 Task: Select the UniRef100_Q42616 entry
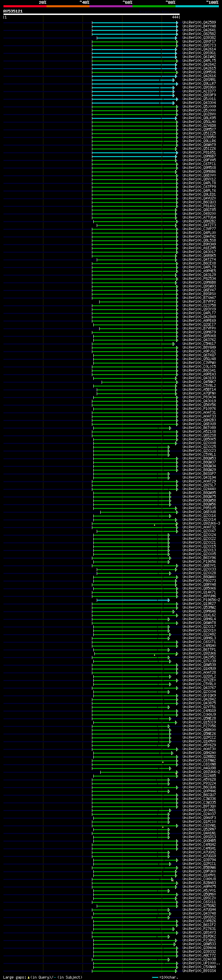[x=199, y=76]
